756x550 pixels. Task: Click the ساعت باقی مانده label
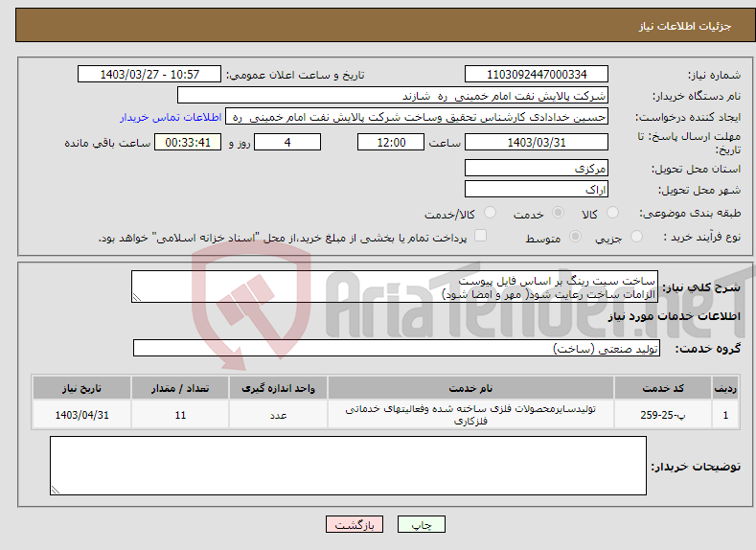(107, 143)
